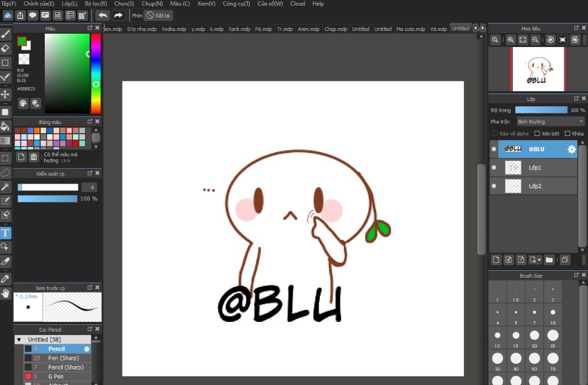Select the Brush tool in left toolbar
588x385 pixels.
point(5,34)
